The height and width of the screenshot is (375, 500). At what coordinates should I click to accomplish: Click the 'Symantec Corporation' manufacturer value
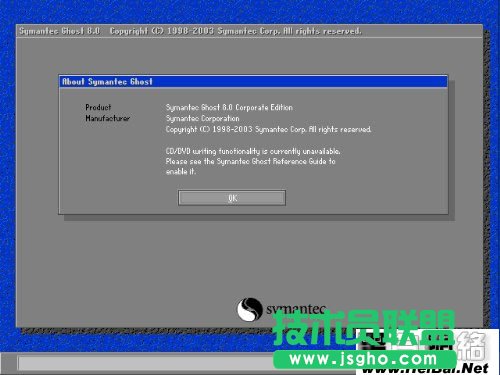coord(202,119)
